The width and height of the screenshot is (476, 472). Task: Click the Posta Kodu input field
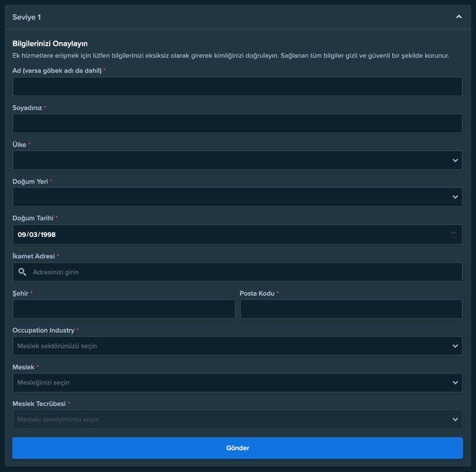coord(351,309)
